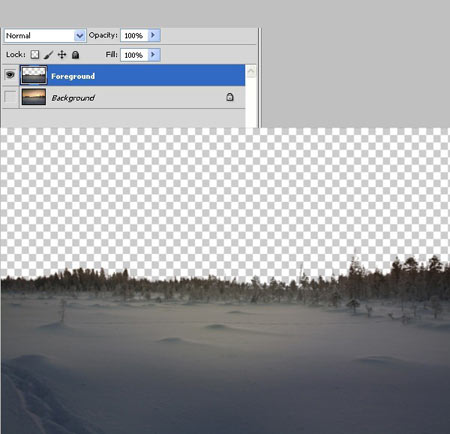The width and height of the screenshot is (450, 434).
Task: Click the Fill 100% input field
Action: point(134,55)
